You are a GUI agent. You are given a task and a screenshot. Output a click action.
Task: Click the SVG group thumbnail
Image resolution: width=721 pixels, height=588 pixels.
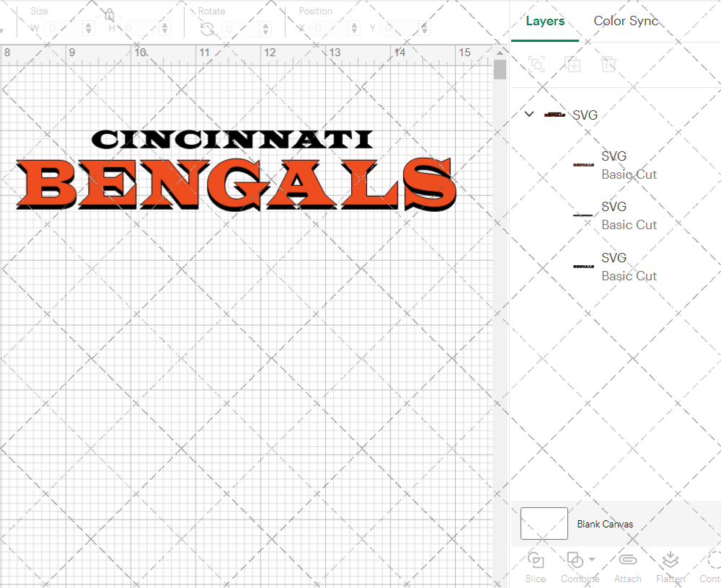(554, 115)
